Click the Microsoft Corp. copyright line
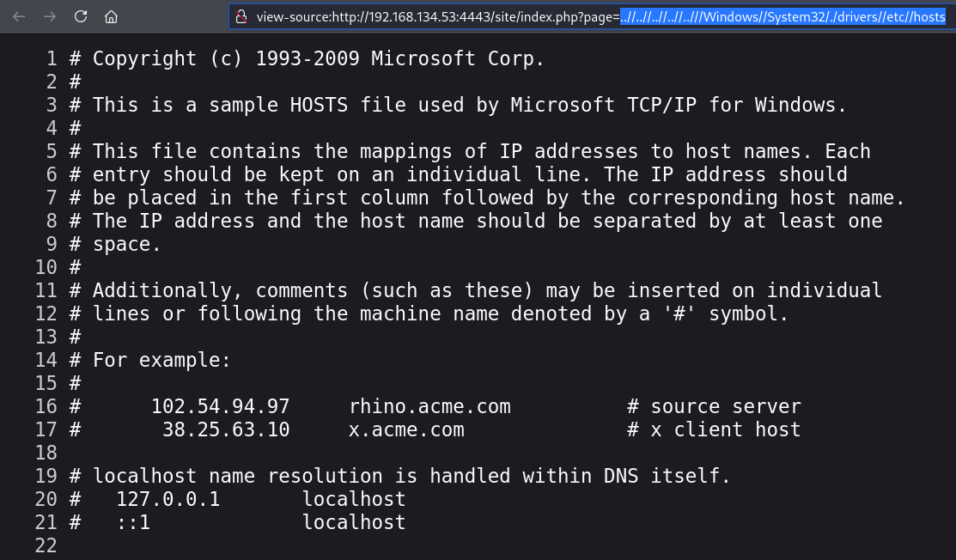The width and height of the screenshot is (956, 560). point(307,58)
